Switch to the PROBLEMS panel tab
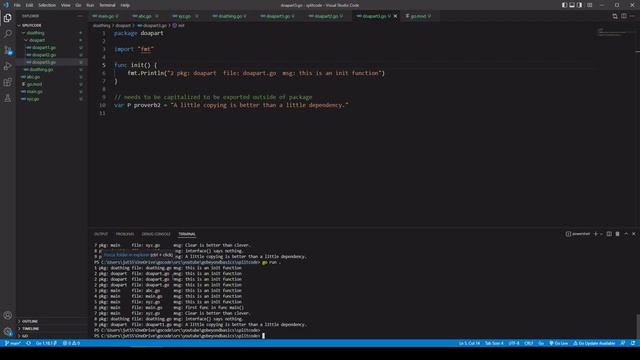Screen dimensions: 640x360 [125, 234]
